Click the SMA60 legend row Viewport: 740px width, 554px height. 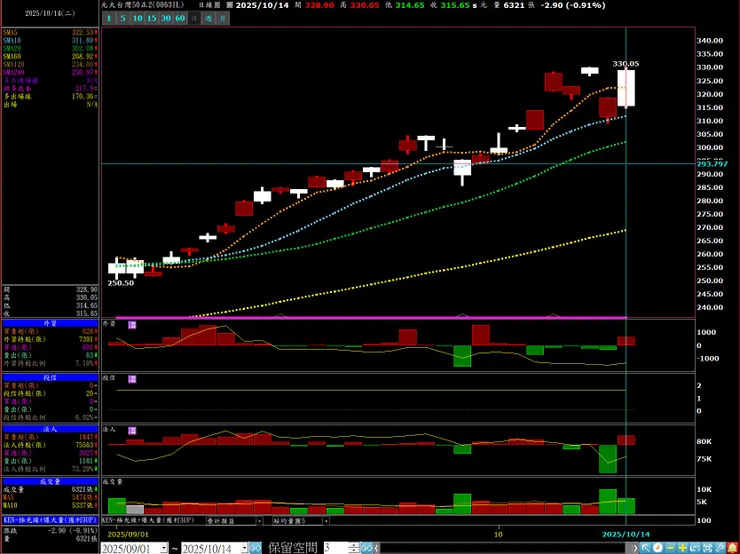click(50, 56)
